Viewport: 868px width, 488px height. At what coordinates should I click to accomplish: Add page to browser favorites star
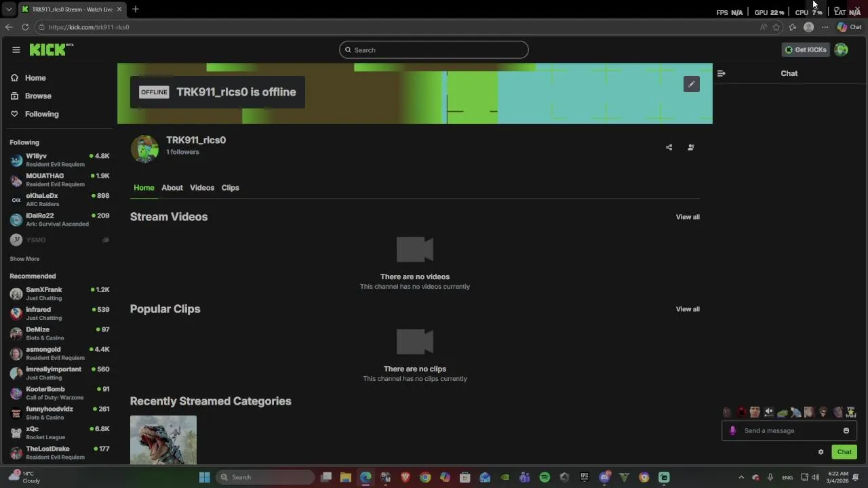776,27
